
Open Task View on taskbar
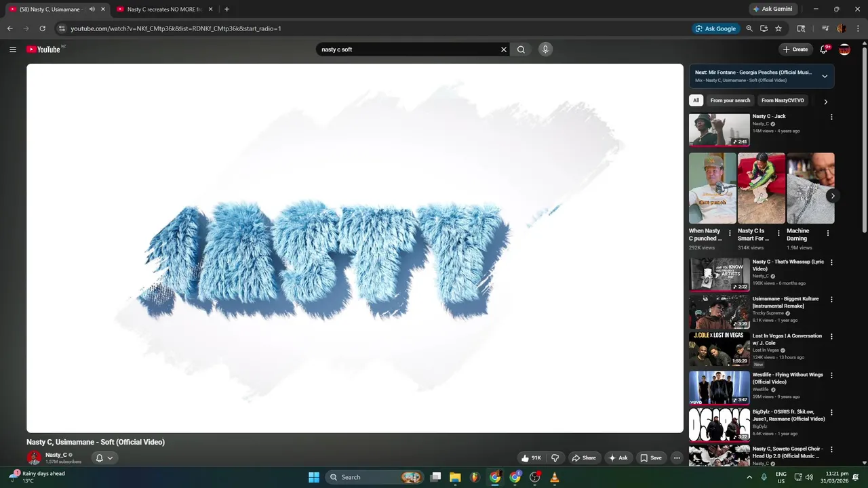point(436,477)
